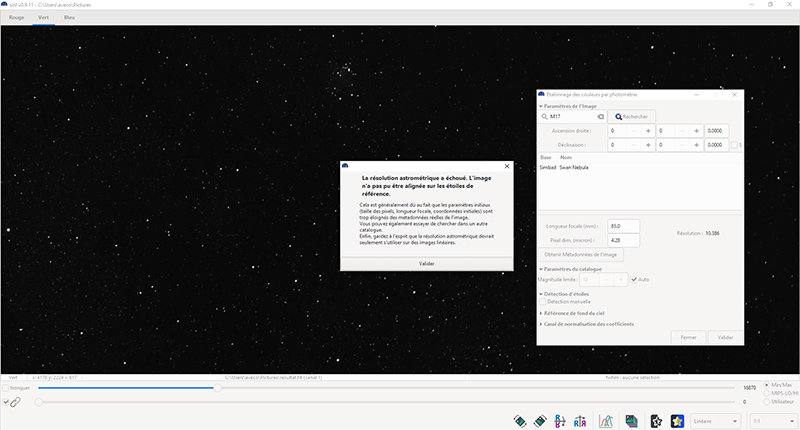Image resolution: width=800 pixels, height=430 pixels.
Task: Click Fermer in the calibration window
Action: click(688, 337)
